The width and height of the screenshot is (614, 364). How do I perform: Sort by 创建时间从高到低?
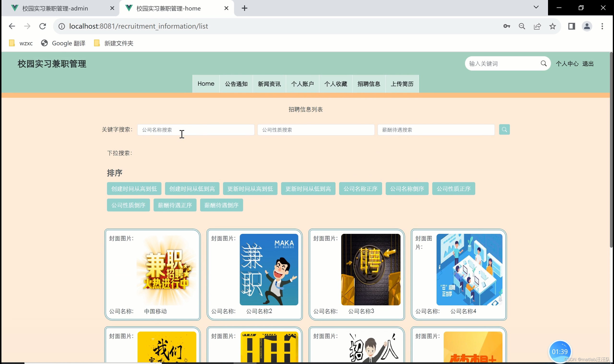134,189
